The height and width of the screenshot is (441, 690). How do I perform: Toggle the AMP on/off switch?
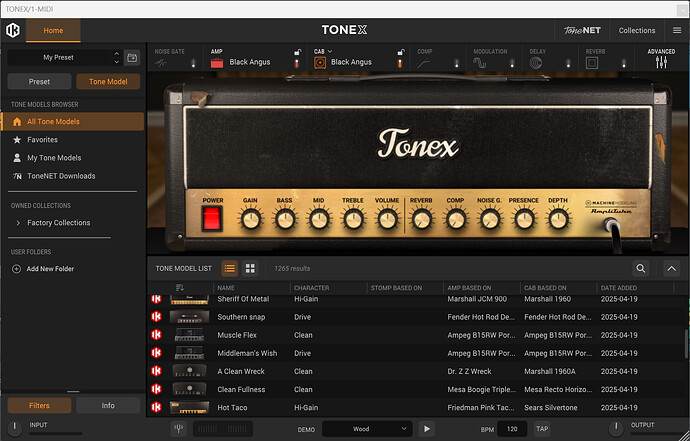297,63
